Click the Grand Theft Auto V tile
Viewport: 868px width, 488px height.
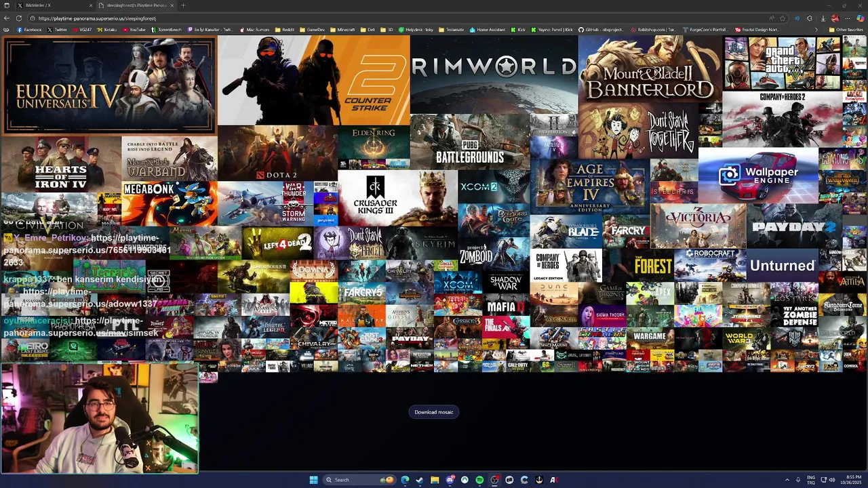tap(783, 64)
